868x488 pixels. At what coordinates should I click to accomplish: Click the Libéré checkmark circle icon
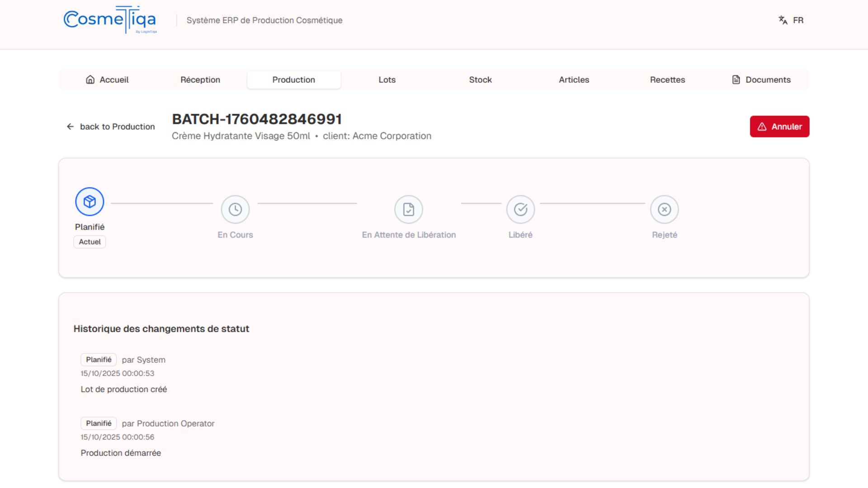pos(520,209)
